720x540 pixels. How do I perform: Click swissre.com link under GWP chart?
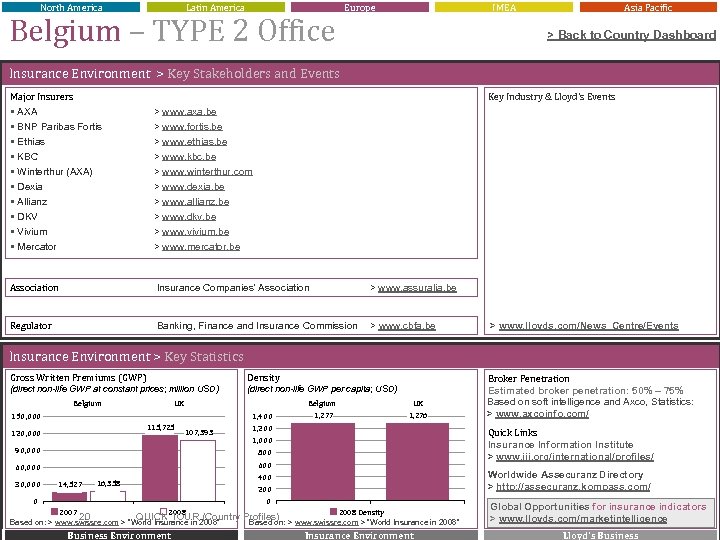(x=86, y=523)
